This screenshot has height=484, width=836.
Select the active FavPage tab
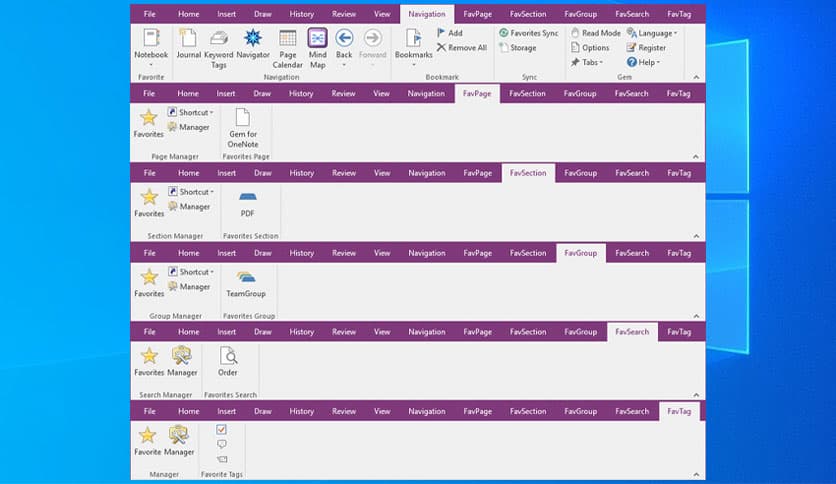477,93
